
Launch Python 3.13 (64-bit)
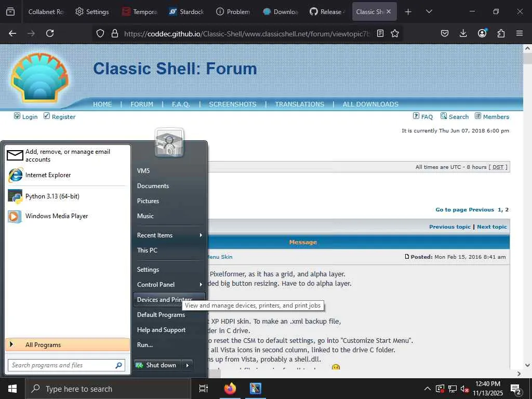68,196
